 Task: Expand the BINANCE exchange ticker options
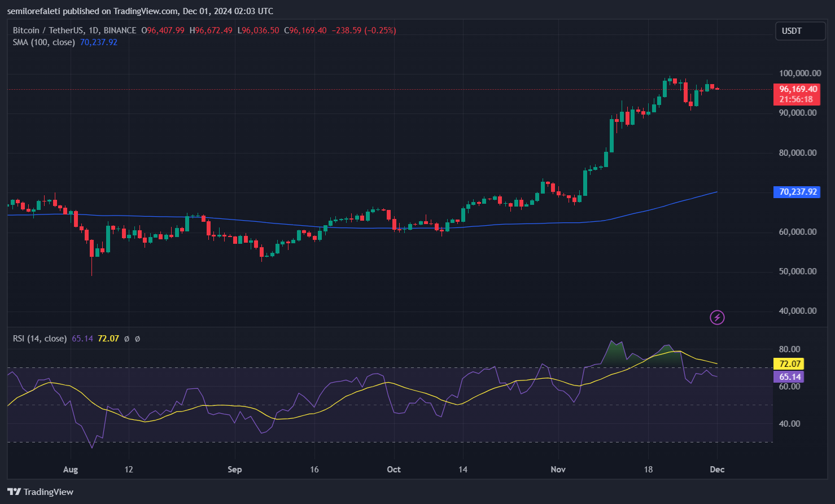pyautogui.click(x=120, y=30)
